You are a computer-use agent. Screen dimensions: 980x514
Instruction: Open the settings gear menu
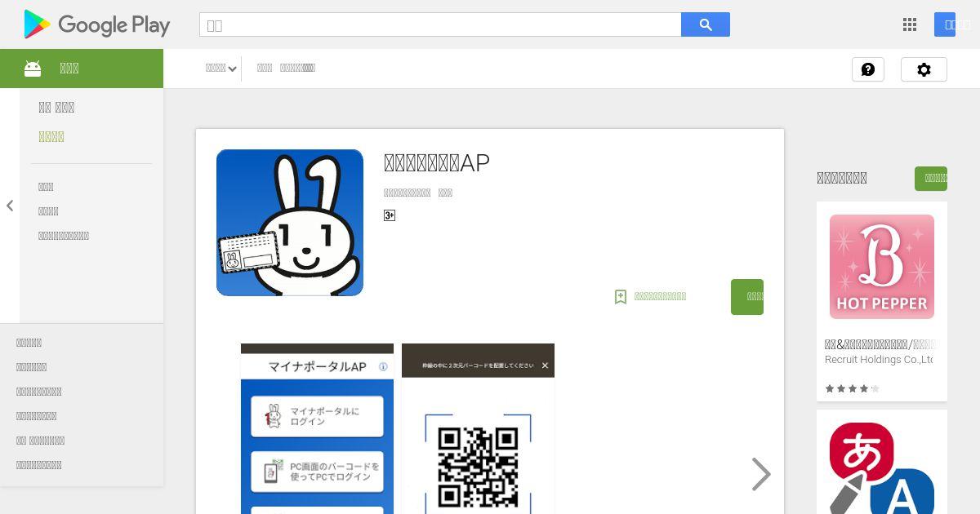pos(924,69)
